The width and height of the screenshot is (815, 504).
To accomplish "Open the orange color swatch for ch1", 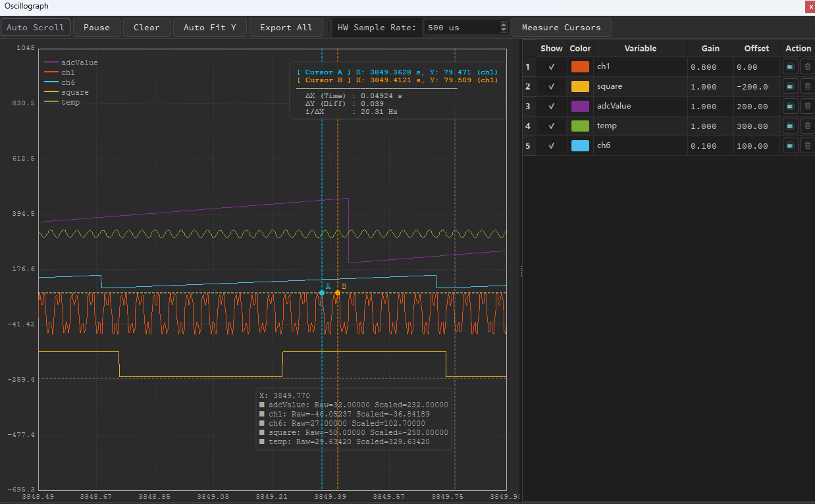I will 580,66.
